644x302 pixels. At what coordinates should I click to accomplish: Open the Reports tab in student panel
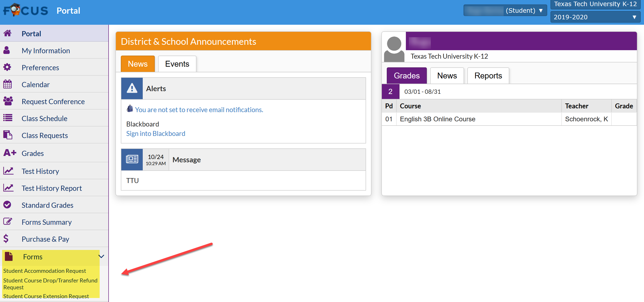tap(488, 75)
